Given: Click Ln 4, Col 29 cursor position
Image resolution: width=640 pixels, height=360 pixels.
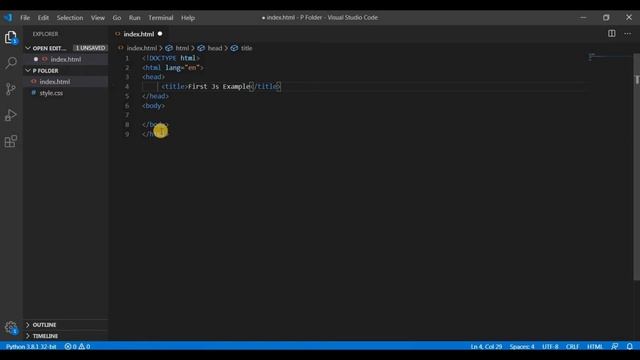Looking at the screenshot, I should coord(486,346).
